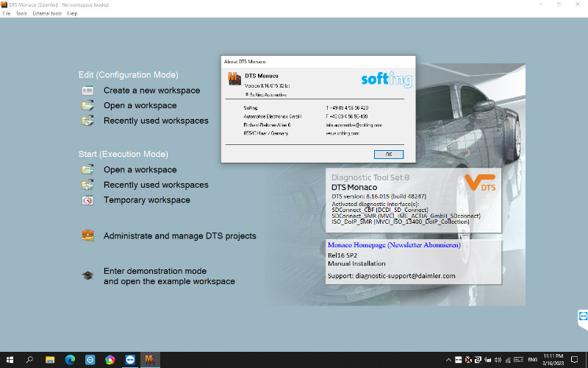The width and height of the screenshot is (588, 368).
Task: Open the External tools menu
Action: coord(47,13)
